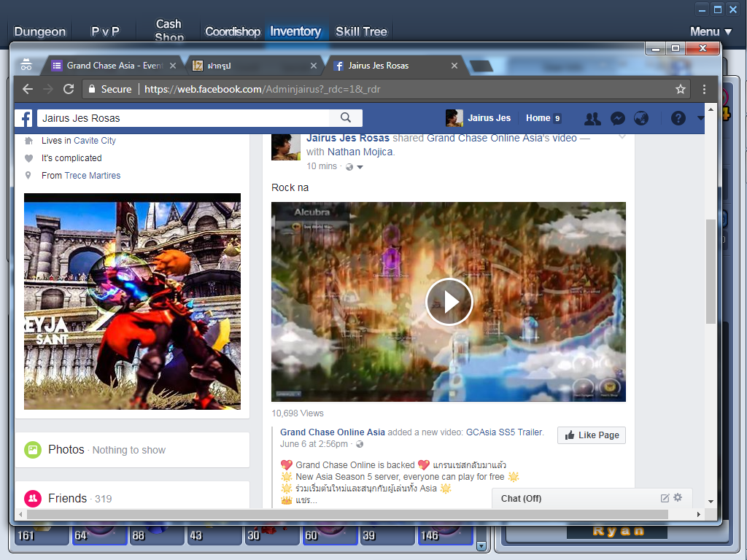
Task: Open the Notifications globe icon
Action: tap(641, 119)
